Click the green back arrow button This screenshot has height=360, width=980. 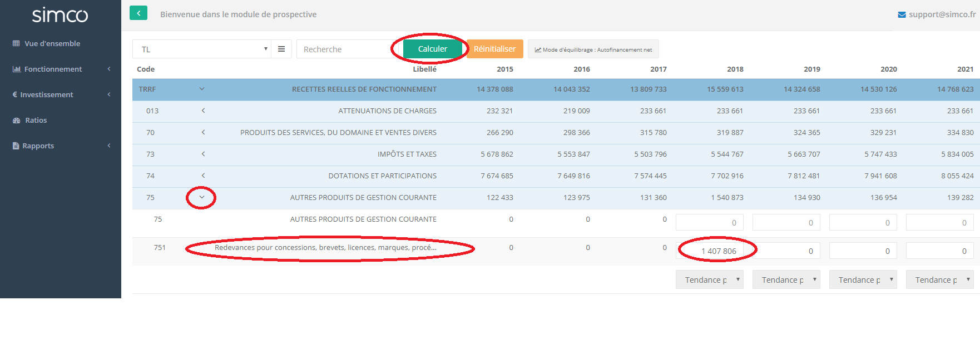tap(138, 13)
